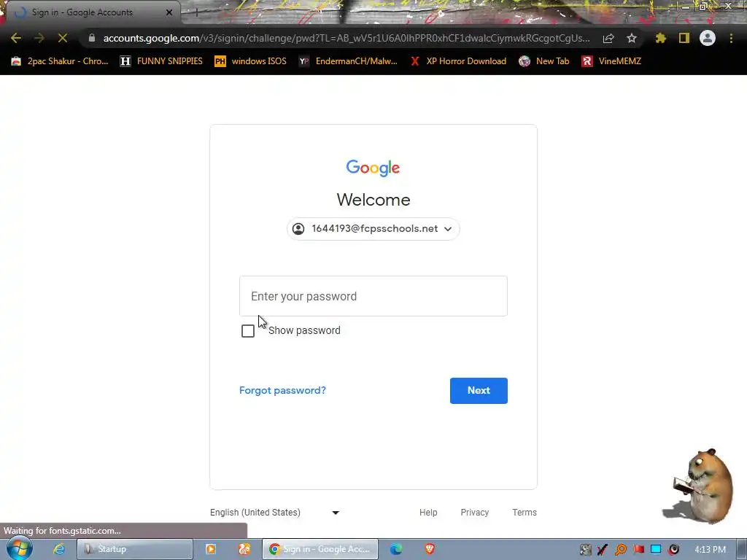Open the English (United States) language dropdown
Screen dimensions: 747x560
[275, 513]
